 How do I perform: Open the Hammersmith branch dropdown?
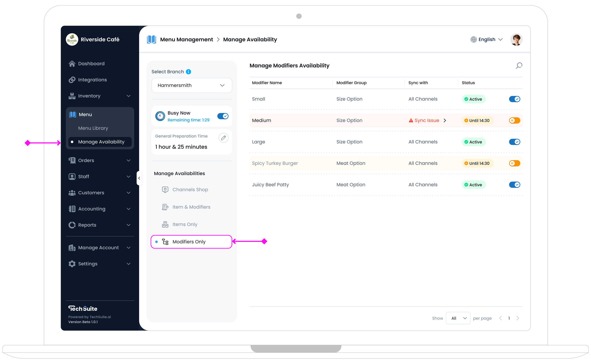[192, 85]
